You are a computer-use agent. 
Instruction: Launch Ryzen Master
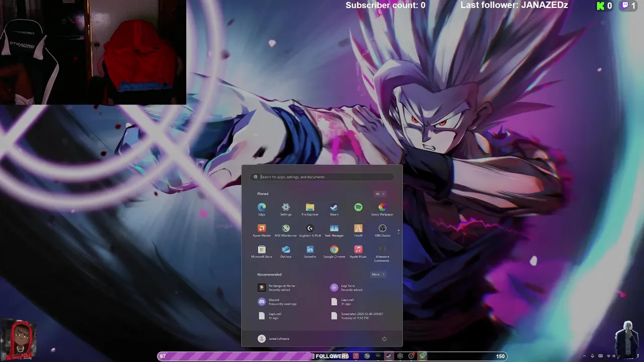pos(262,230)
